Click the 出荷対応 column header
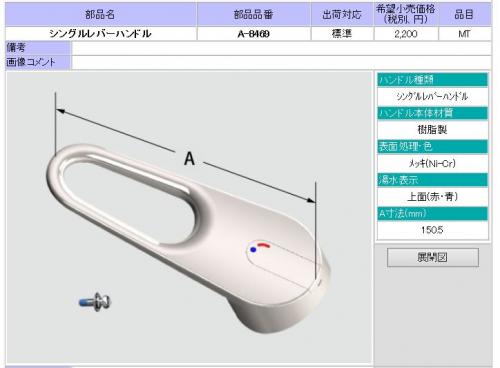Viewport: 500px width, 368px height. (x=342, y=14)
